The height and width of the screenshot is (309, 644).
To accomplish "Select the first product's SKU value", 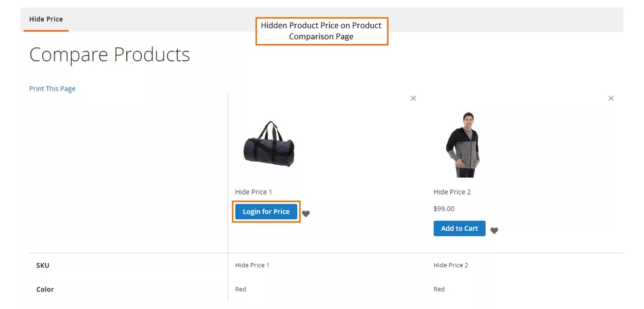I will [x=252, y=265].
